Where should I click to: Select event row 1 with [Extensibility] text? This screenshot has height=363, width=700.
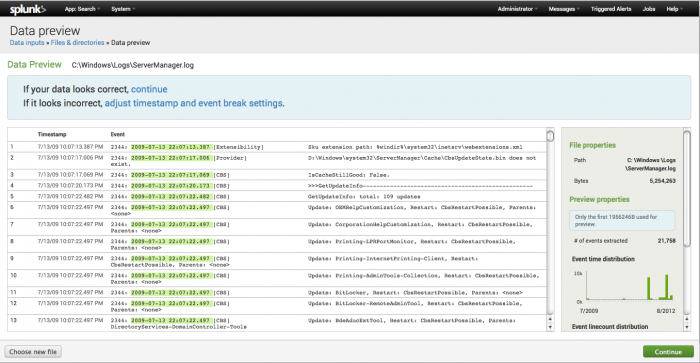coord(277,147)
